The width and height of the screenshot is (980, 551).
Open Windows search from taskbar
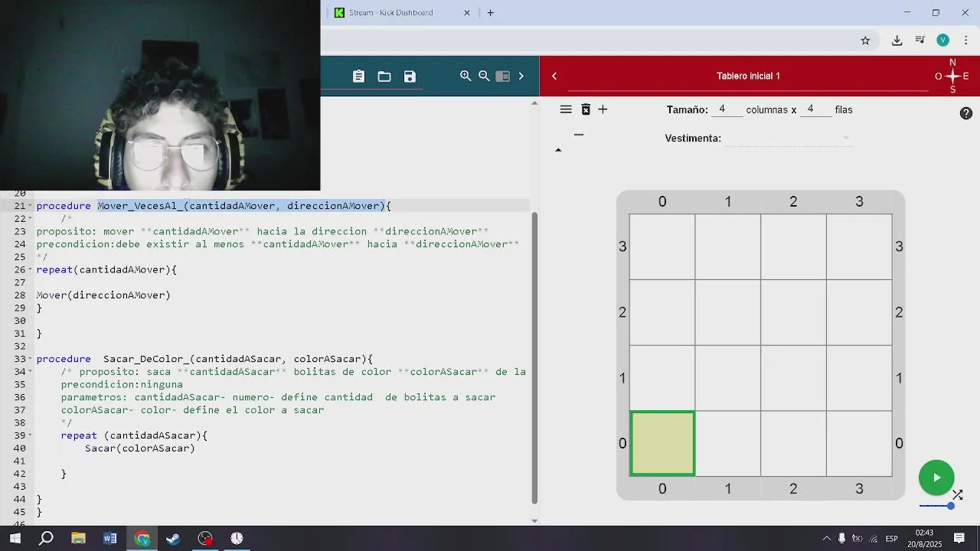click(47, 539)
